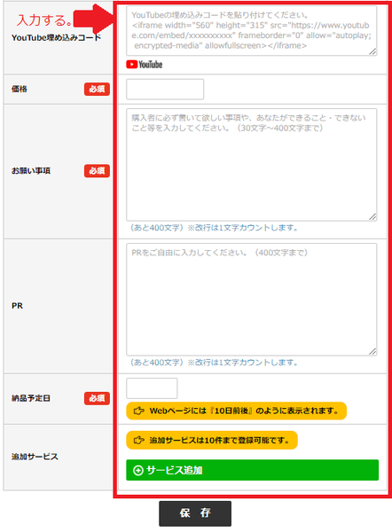The image size is (392, 532).
Task: Click the pointing-hand icon in 10日前後 hint
Action: (x=138, y=411)
